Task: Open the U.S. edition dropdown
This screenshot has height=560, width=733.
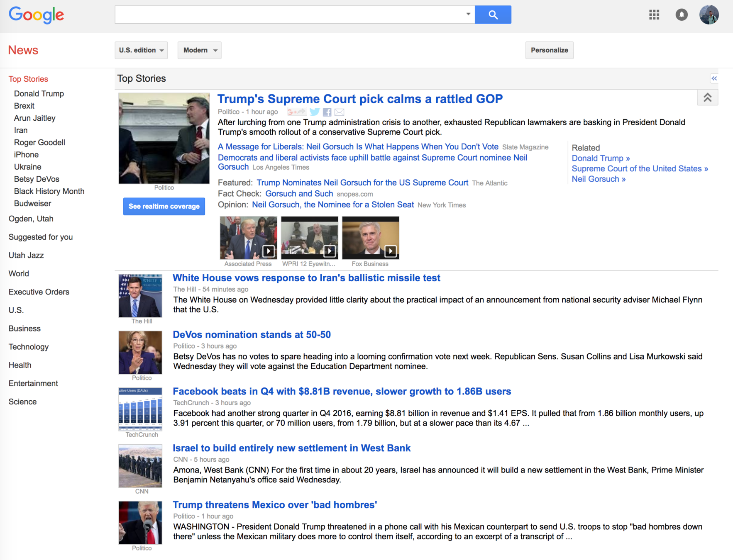Action: click(x=141, y=50)
